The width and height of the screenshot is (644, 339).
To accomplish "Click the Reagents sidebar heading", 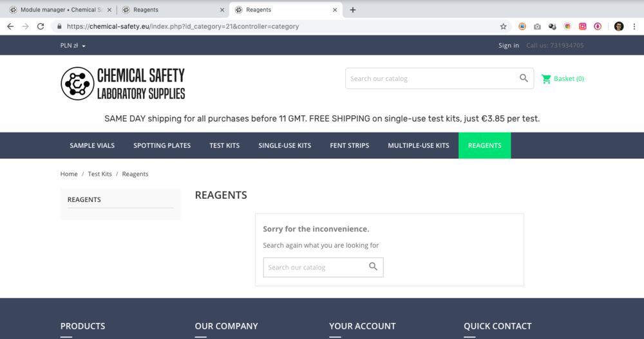I will (84, 199).
